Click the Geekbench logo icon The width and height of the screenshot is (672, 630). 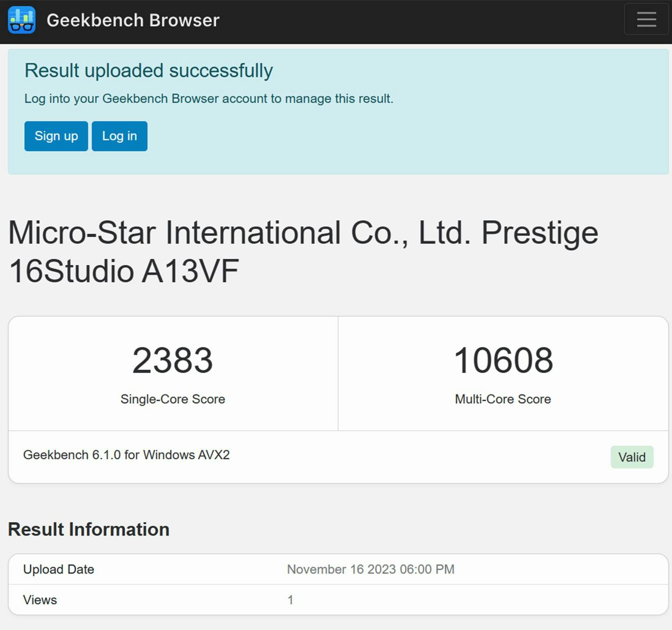(21, 20)
